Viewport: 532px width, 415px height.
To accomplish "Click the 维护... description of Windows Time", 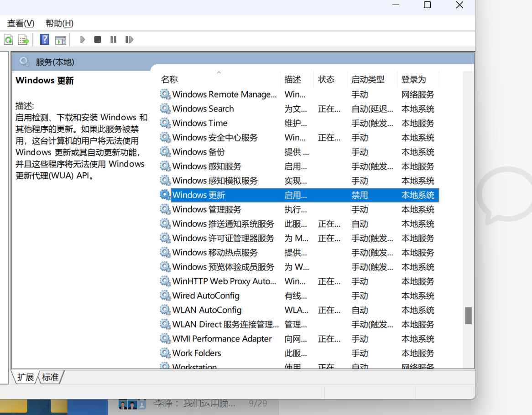I will click(296, 123).
